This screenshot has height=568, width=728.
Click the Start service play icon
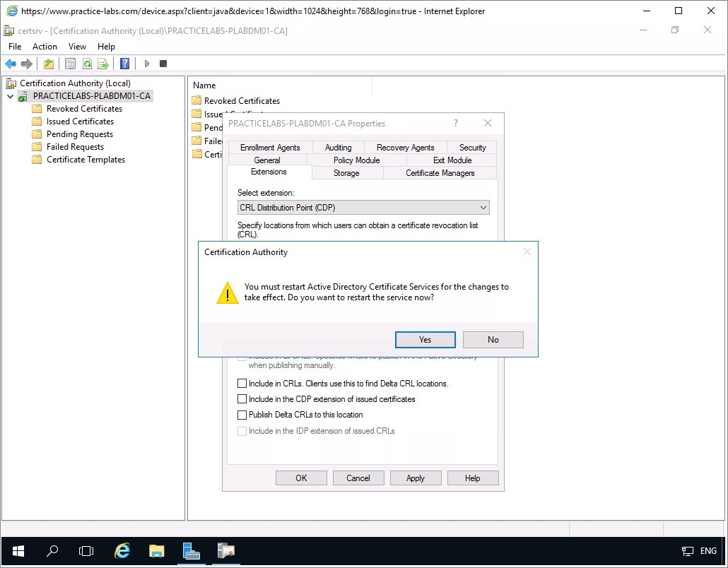[x=147, y=64]
